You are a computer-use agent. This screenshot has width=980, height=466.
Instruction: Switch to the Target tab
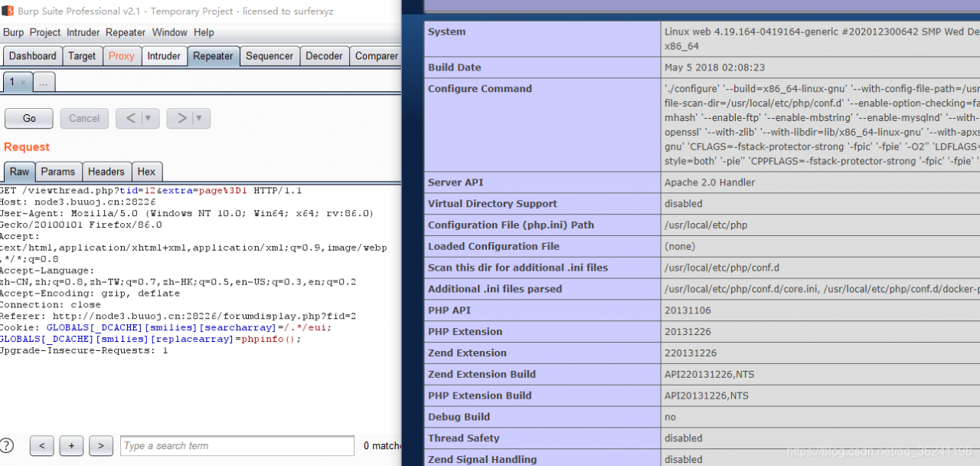tap(82, 56)
